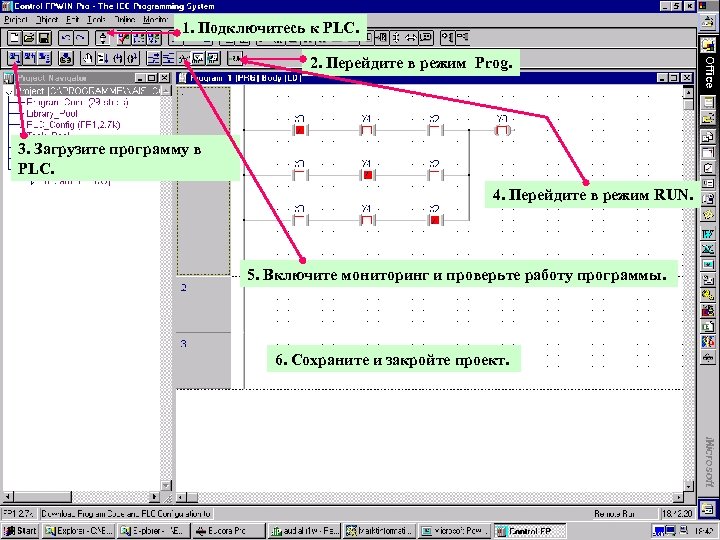720x540 pixels.
Task: Click the last icon before the PLC mode button
Action: coord(214,58)
